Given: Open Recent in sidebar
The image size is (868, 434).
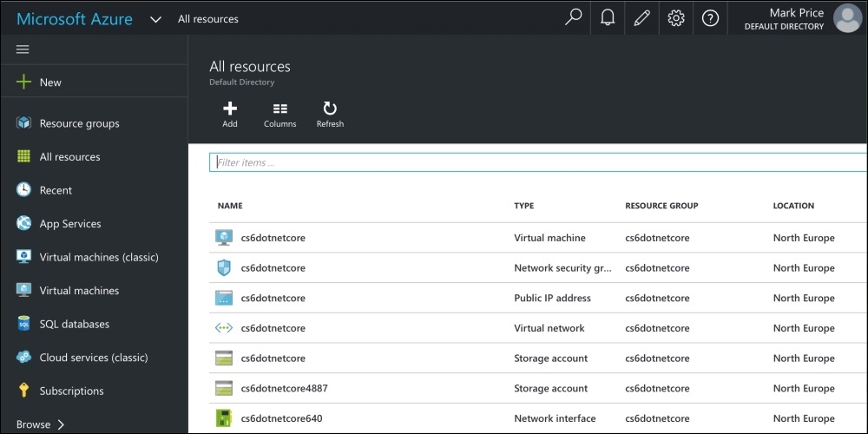Looking at the screenshot, I should point(56,190).
